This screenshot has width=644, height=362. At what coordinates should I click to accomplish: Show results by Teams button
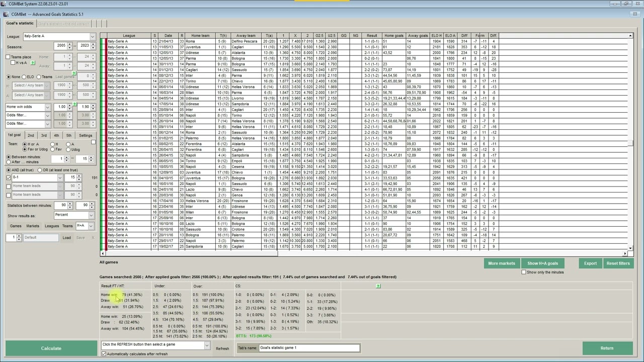pyautogui.click(x=67, y=226)
